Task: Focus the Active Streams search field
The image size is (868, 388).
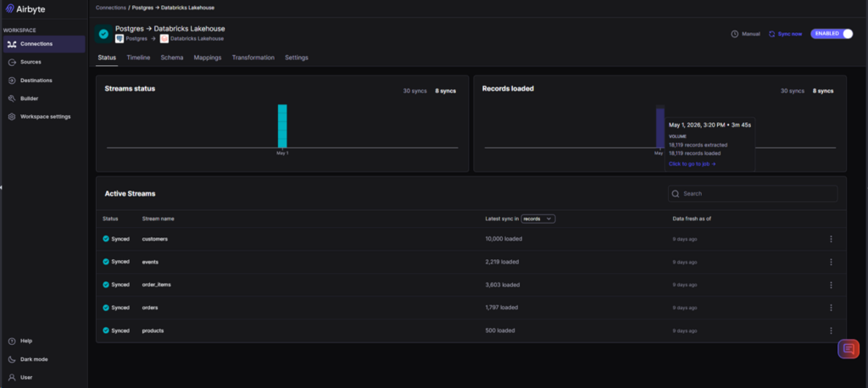Action: [753, 194]
